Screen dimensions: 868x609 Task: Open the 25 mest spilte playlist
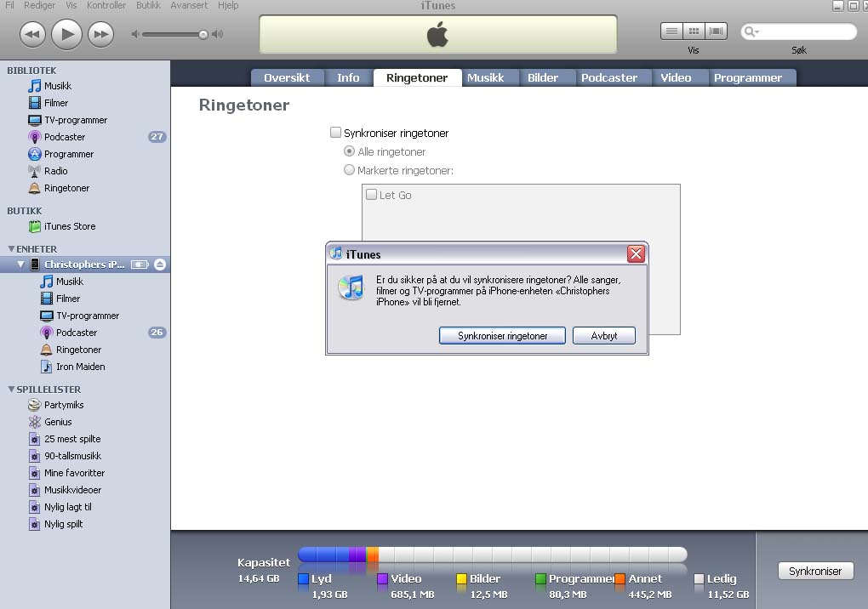click(85, 439)
